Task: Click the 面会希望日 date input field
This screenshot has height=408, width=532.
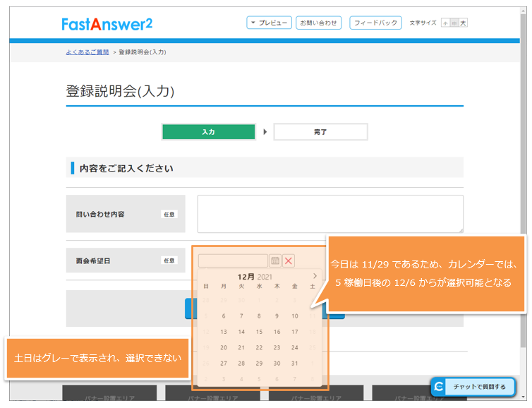Action: (x=233, y=260)
